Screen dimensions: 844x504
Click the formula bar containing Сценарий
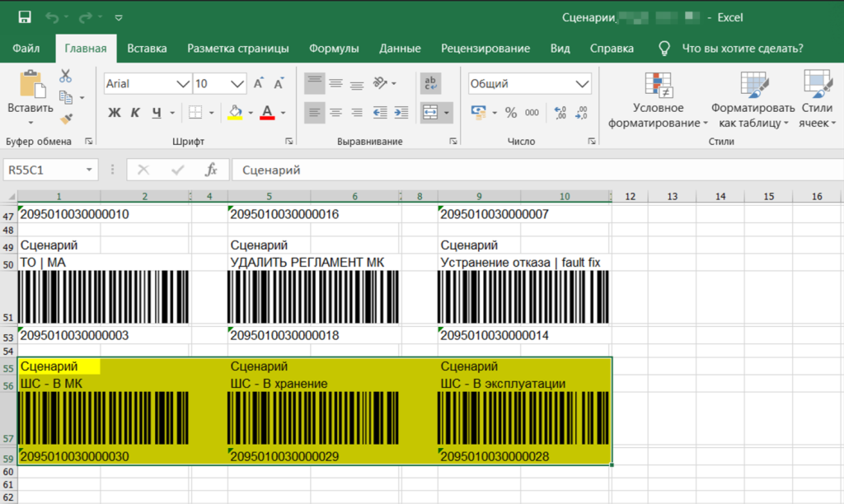click(537, 170)
